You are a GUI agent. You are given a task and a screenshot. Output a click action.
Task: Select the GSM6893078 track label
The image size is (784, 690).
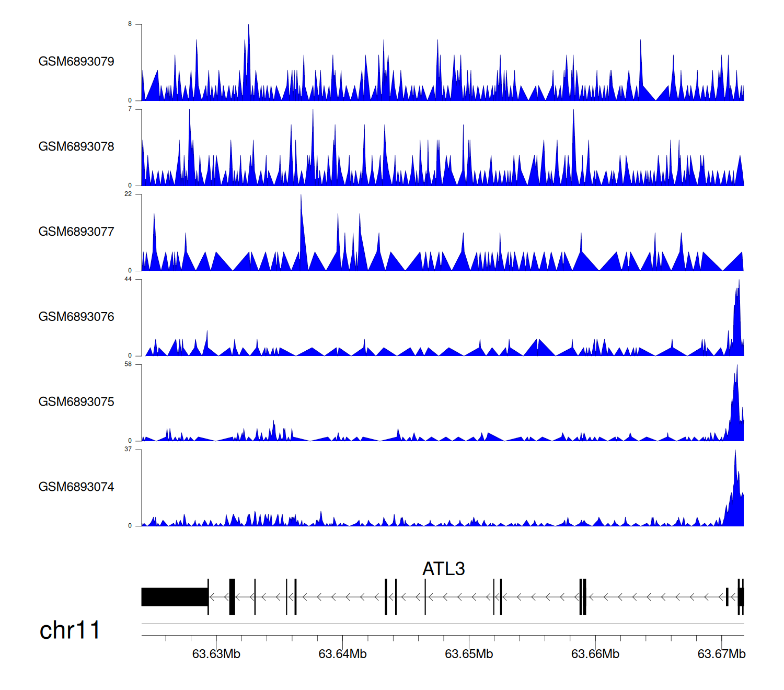(x=76, y=147)
